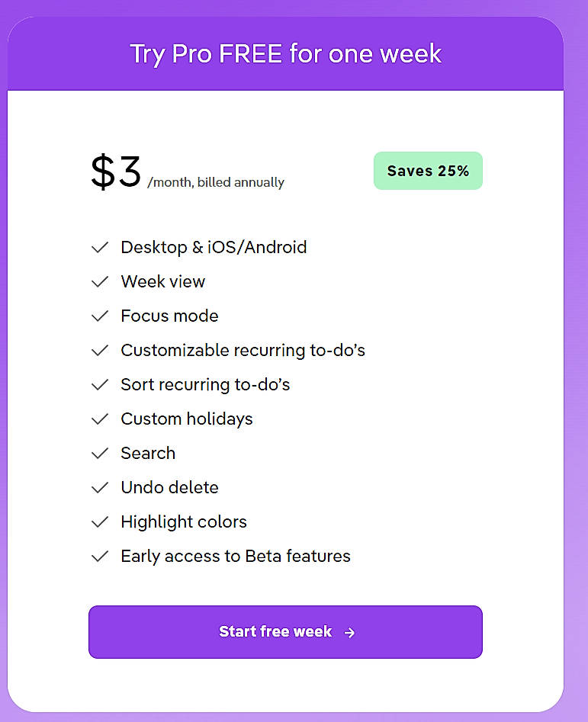This screenshot has height=722, width=588.
Task: Click the Week view feature link
Action: 162,281
